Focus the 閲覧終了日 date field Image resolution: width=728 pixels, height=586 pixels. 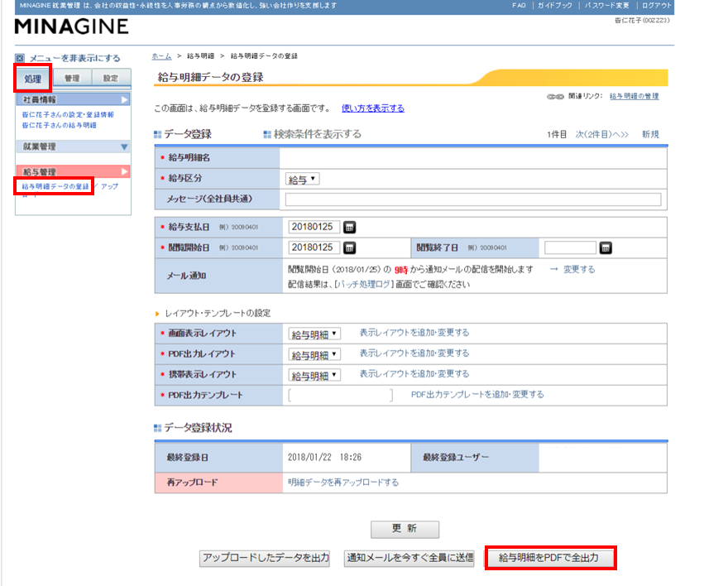(570, 247)
